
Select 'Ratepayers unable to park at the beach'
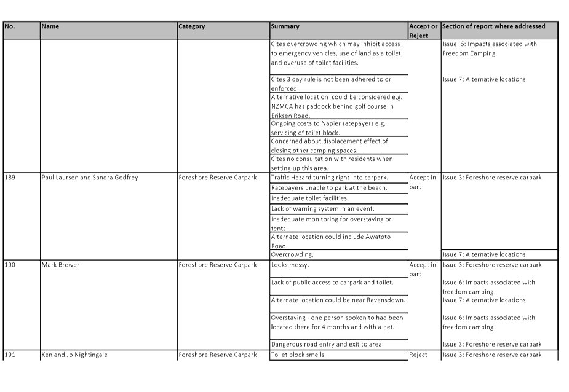pos(339,188)
